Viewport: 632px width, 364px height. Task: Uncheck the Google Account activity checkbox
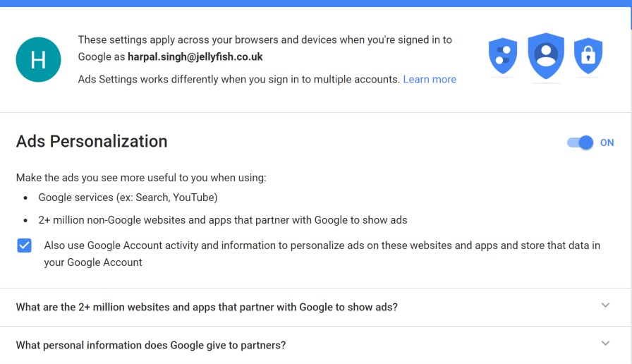click(x=25, y=245)
